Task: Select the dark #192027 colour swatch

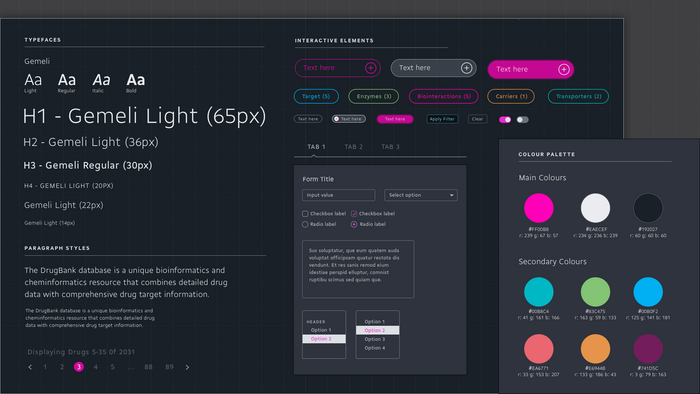Action: [x=648, y=208]
